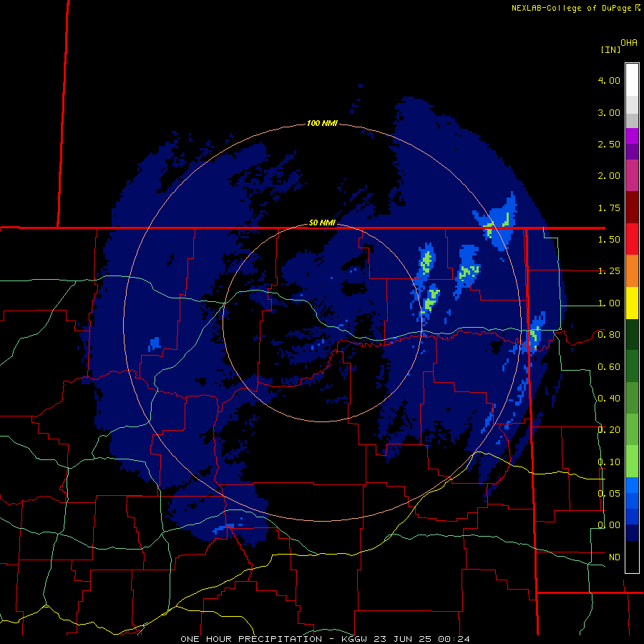Pick the white swatch at the legend top
This screenshot has height=644, width=644.
[x=632, y=80]
